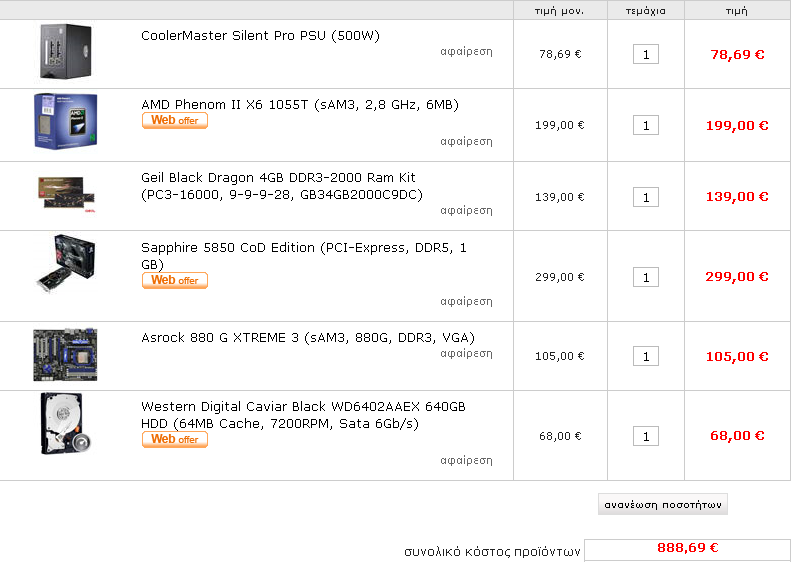Focus quantity field for CoolerMaster PSU
The height and width of the screenshot is (562, 791).
645,54
